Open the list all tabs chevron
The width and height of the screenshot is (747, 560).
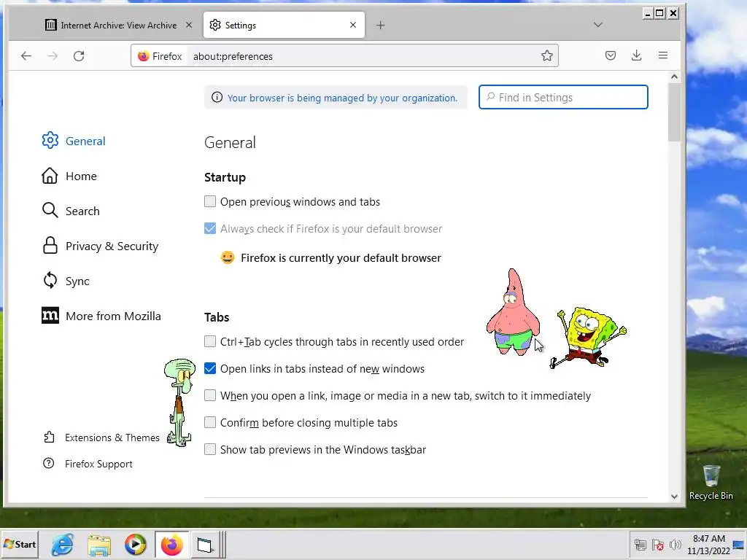click(598, 25)
